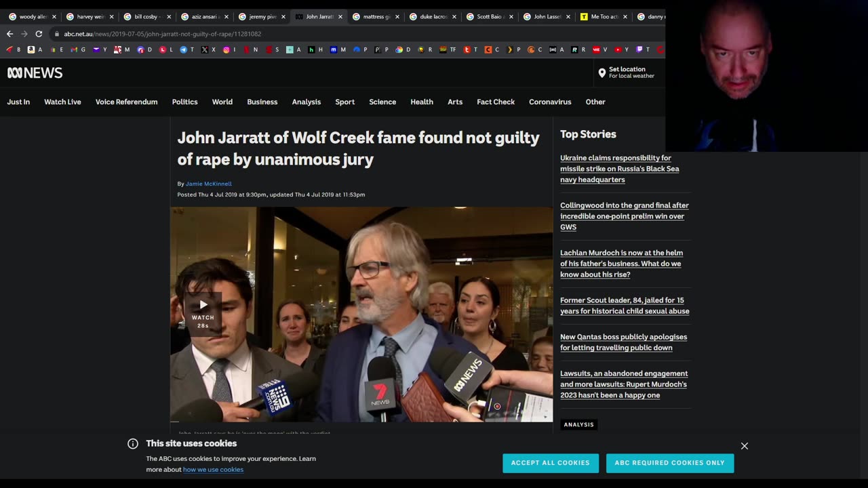This screenshot has height=488, width=868.
Task: Open the Twitch bookmark icon
Action: point(639,49)
